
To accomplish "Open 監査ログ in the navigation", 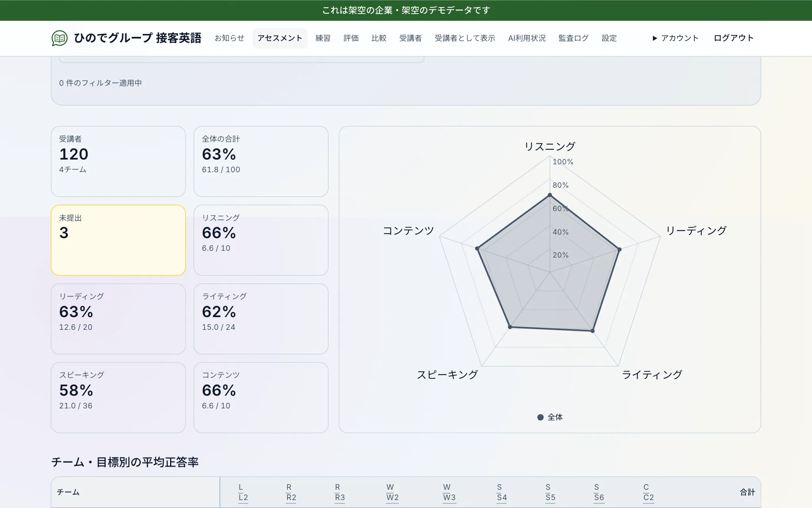I will 573,38.
